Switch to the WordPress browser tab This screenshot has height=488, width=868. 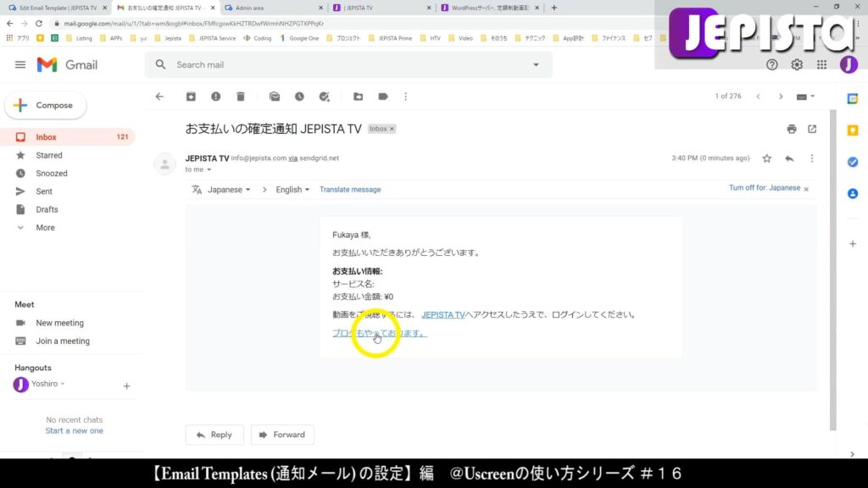pyautogui.click(x=491, y=8)
